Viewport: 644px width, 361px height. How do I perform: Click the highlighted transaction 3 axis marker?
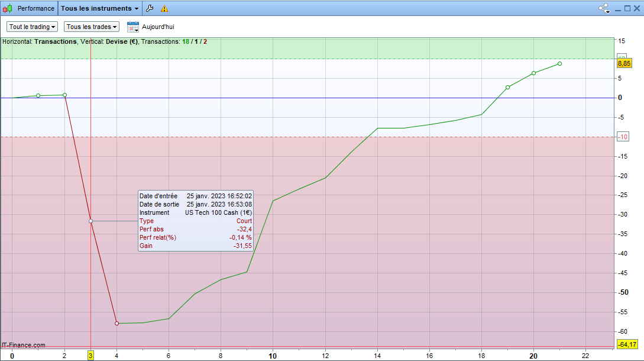point(90,356)
